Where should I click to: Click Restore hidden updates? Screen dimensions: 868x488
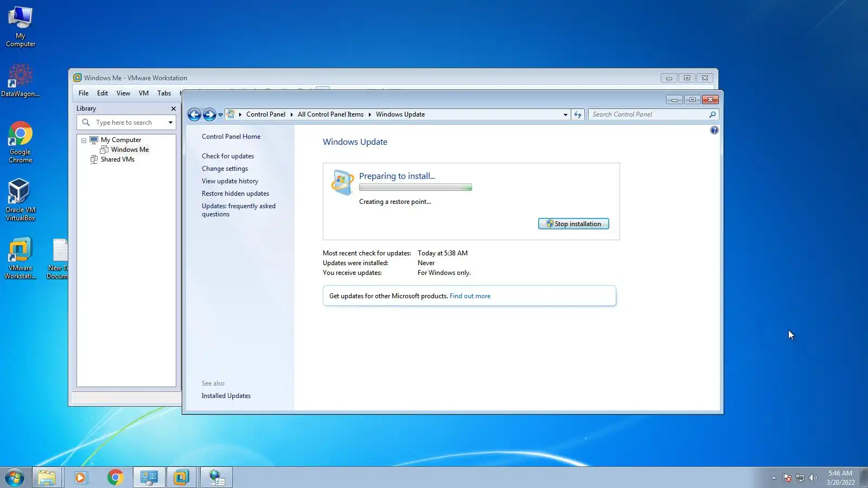tap(235, 194)
